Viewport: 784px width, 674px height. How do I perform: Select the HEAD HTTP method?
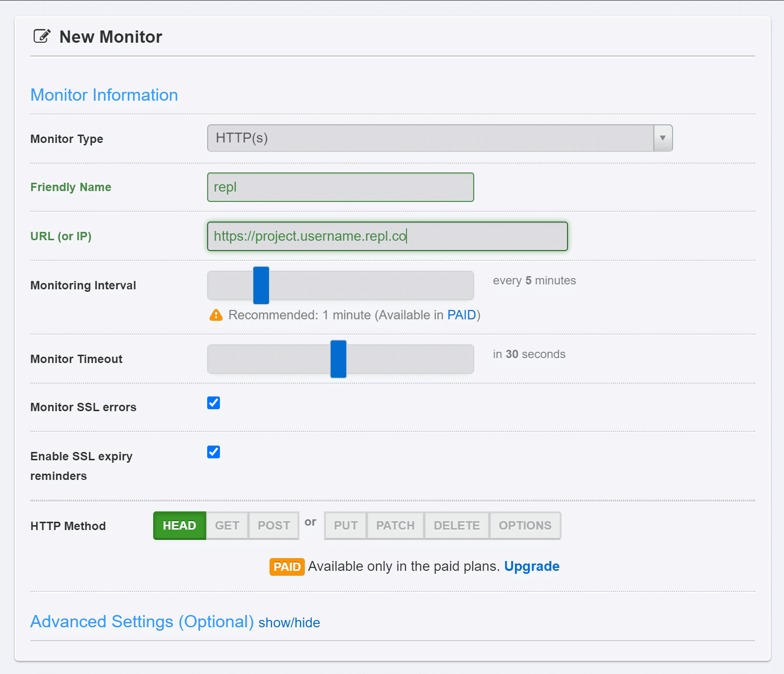coord(179,526)
